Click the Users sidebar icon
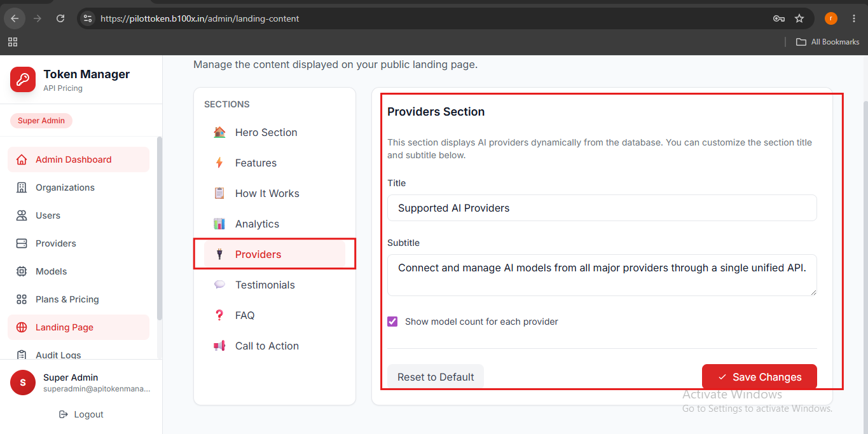Viewport: 868px width, 434px height. pyautogui.click(x=22, y=215)
